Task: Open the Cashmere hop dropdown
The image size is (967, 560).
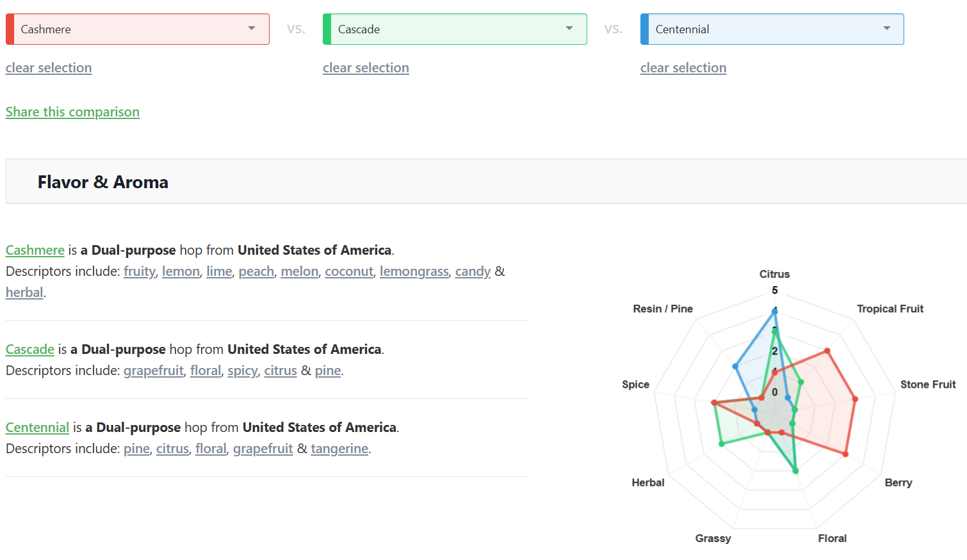Action: pyautogui.click(x=137, y=29)
